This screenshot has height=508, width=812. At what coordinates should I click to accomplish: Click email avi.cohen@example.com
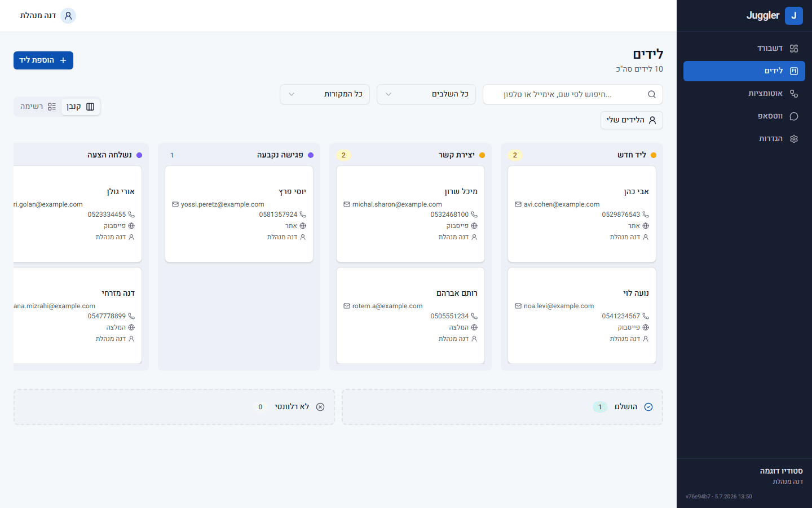562,204
